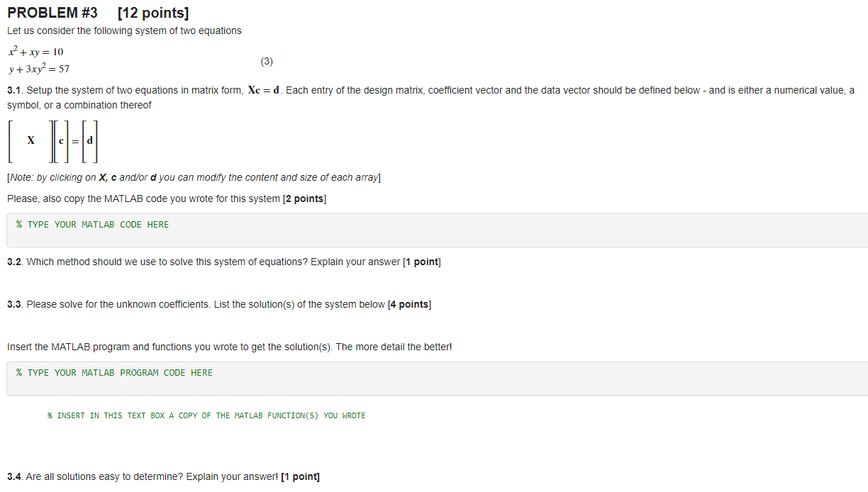Click the equation 'x² + xy = 10'
The image size is (868, 492).
(35, 52)
